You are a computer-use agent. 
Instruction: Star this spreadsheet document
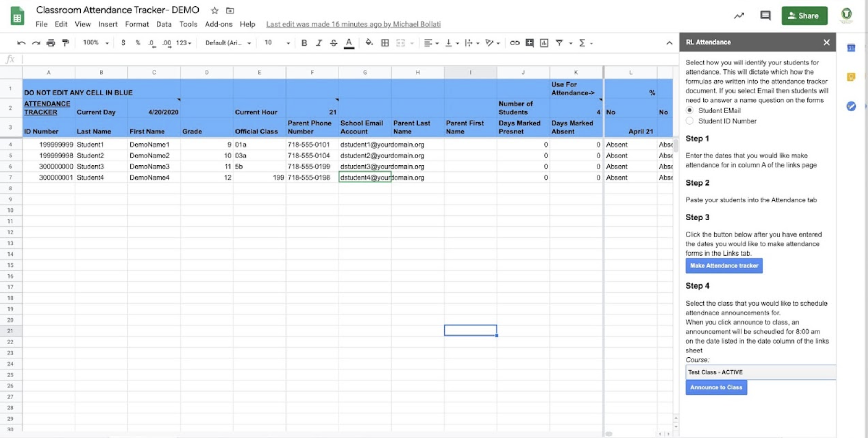tap(214, 11)
